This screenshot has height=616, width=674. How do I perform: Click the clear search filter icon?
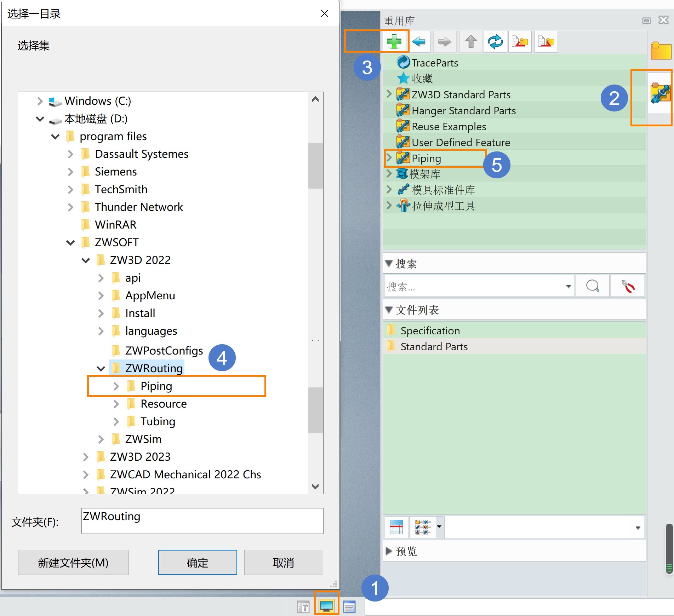click(628, 286)
